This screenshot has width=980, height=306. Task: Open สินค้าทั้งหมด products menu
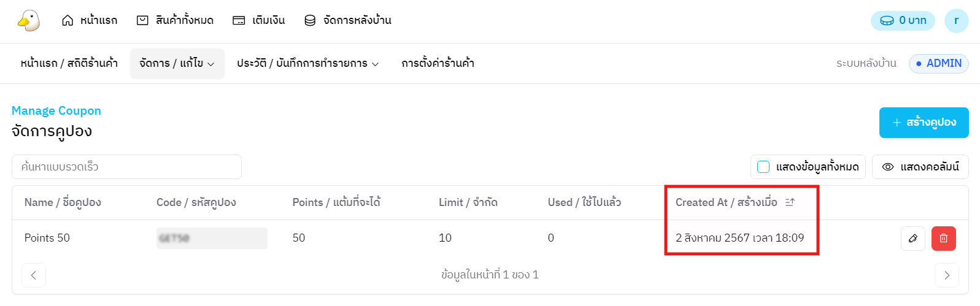tap(175, 21)
